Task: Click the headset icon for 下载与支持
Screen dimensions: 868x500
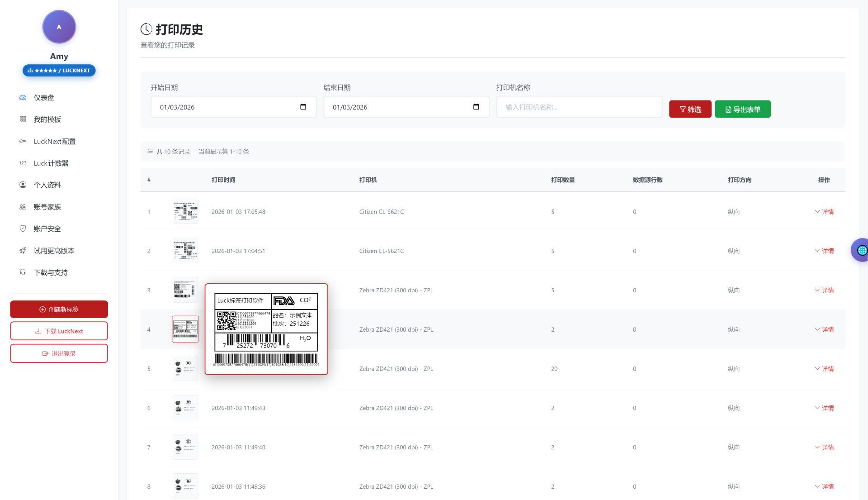Action: (x=23, y=272)
